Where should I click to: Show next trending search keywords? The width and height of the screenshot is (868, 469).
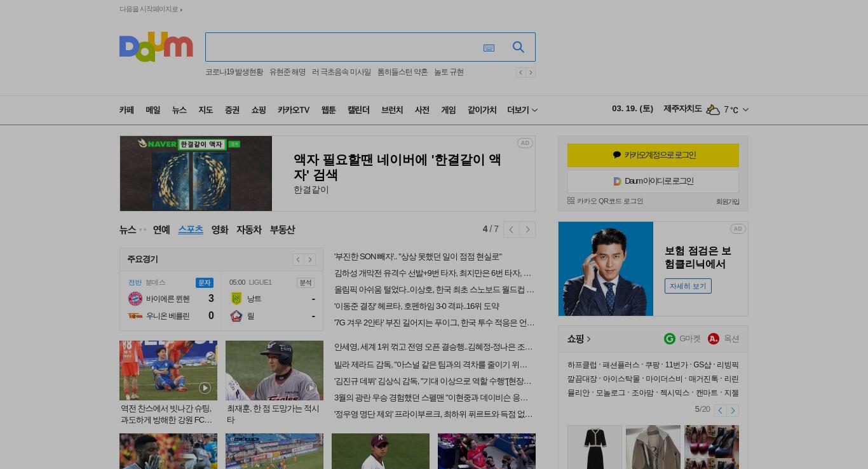point(531,72)
